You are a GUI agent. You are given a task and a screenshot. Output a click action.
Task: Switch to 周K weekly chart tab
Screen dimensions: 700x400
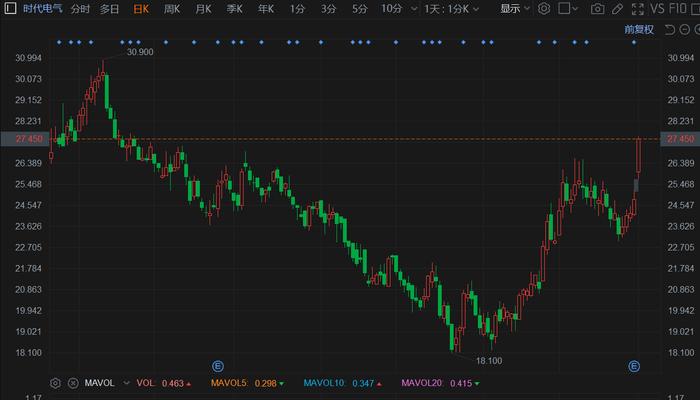tap(171, 9)
